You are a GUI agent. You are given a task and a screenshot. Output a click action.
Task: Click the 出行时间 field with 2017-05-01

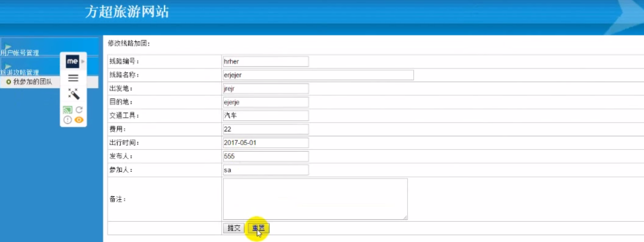tap(265, 143)
